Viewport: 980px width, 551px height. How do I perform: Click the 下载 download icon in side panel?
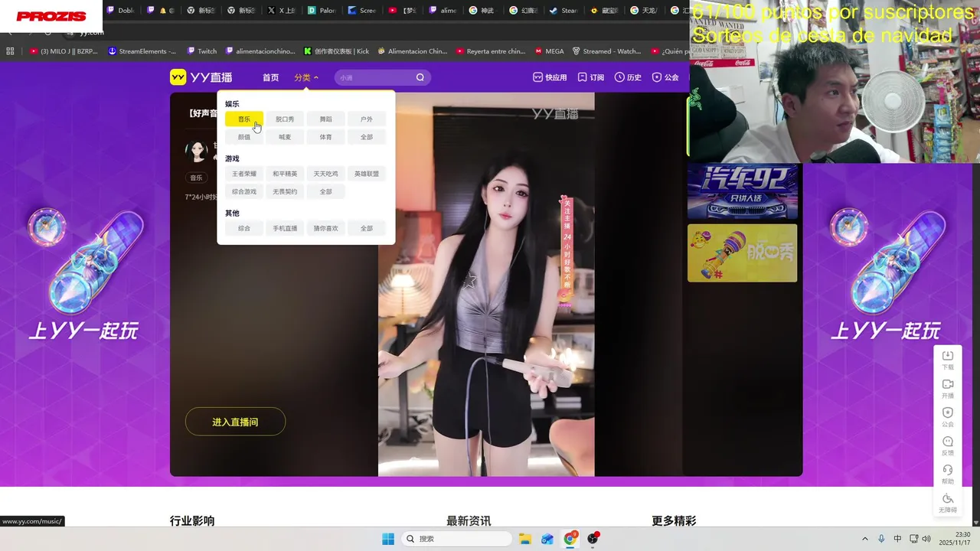tap(948, 360)
